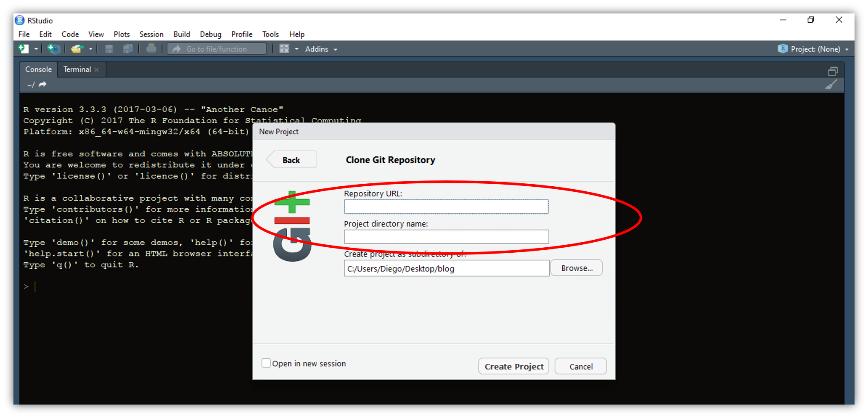Viewport: 868px width, 418px height.
Task: Click the view current directory arrow icon
Action: point(42,85)
